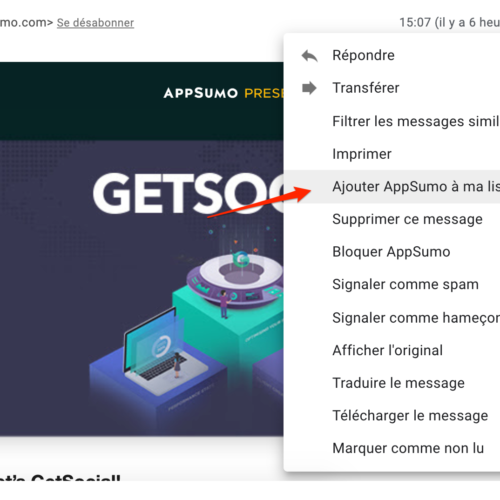Click the Transférer forward arrow icon
This screenshot has width=500, height=500.
[309, 88]
